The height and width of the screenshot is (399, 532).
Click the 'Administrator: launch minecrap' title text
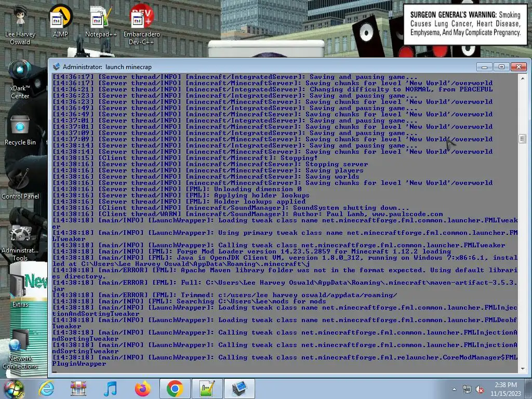pyautogui.click(x=107, y=67)
